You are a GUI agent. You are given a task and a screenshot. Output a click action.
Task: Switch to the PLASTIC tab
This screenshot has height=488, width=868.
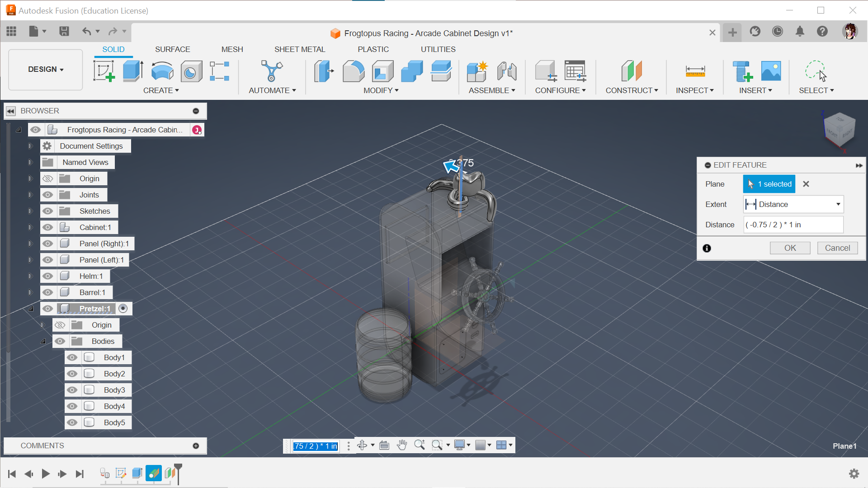(373, 49)
